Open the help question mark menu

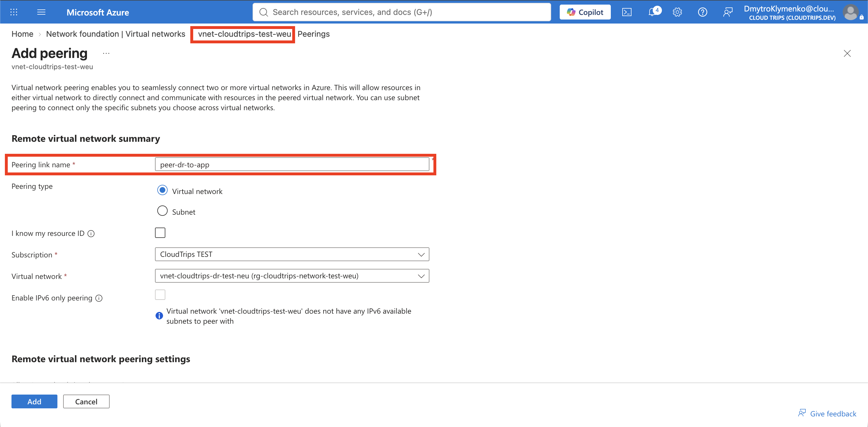703,12
